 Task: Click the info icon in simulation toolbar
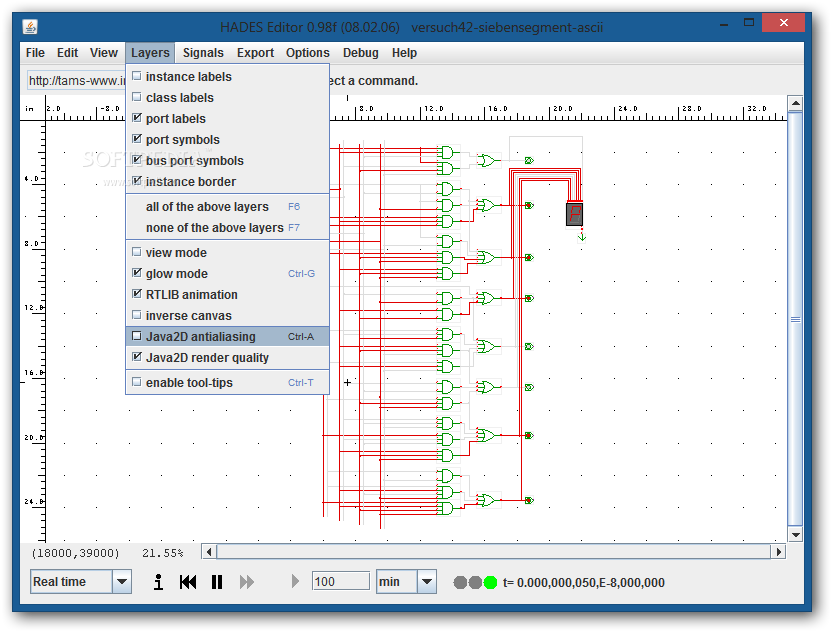click(158, 582)
